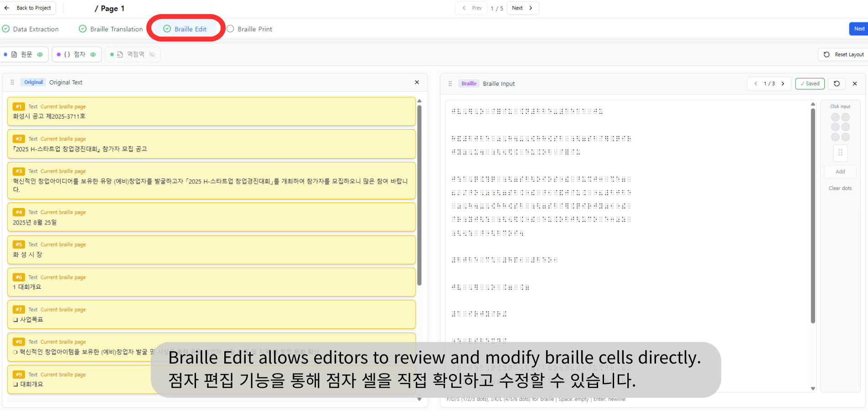Screen dimensions: 868x411
Task: Click the Reset Layout icon
Action: coord(826,54)
